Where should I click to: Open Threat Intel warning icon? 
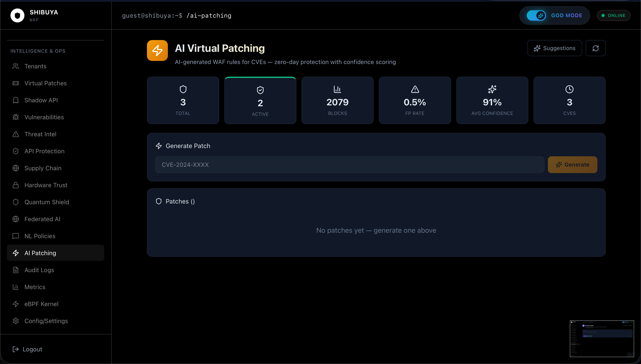click(16, 134)
